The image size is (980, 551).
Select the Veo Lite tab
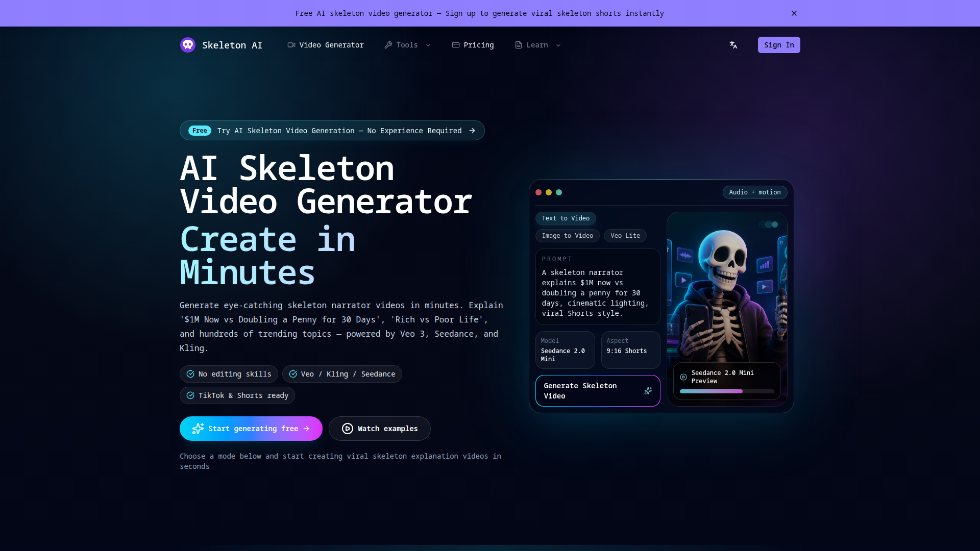(x=625, y=236)
